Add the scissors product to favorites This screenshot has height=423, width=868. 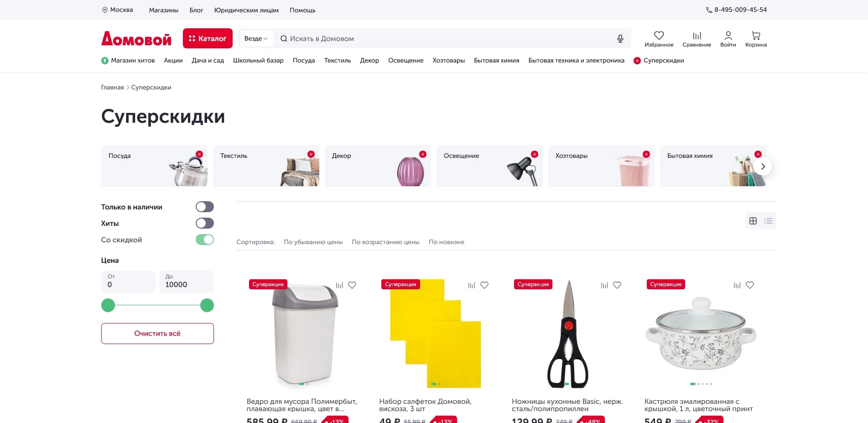click(617, 285)
